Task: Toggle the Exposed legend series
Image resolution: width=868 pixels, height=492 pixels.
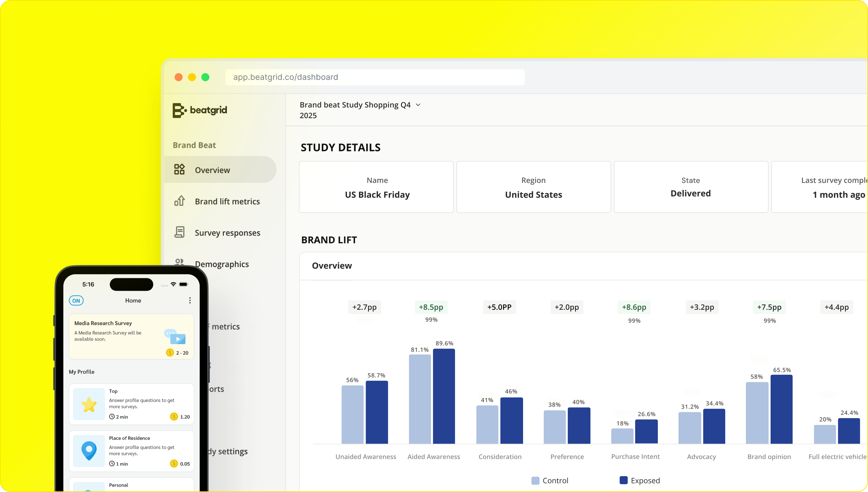Action: (639, 481)
